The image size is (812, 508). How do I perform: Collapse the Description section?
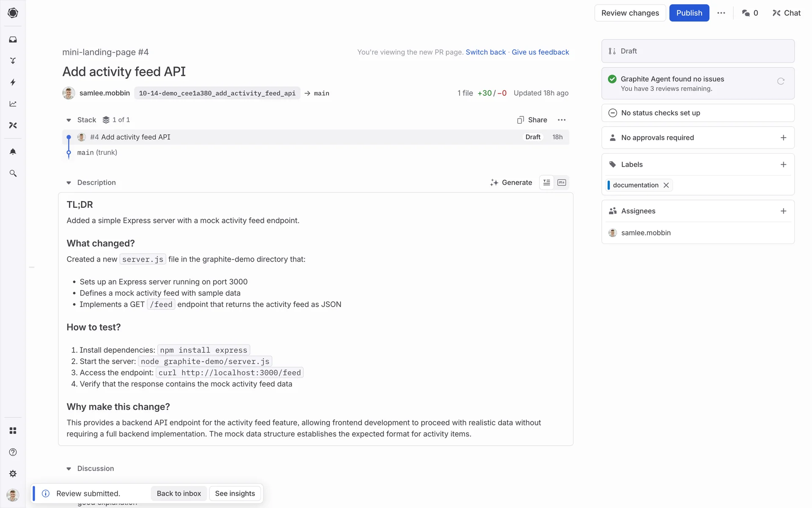[x=69, y=183]
